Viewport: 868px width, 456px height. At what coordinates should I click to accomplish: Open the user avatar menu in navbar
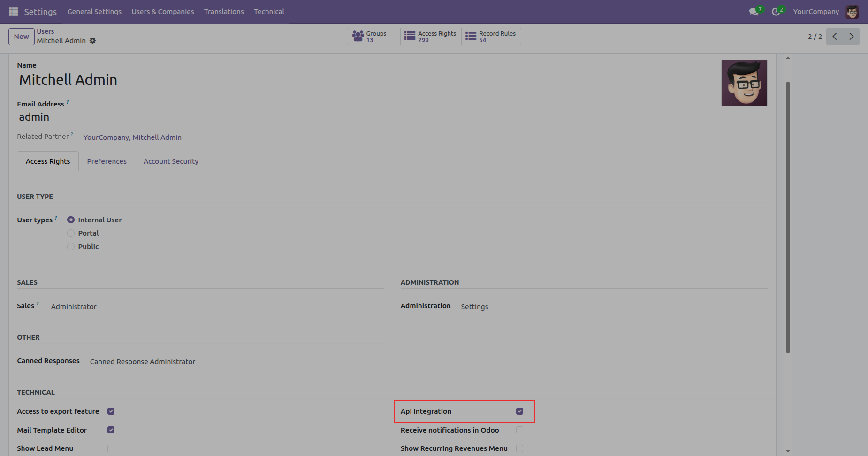click(852, 12)
